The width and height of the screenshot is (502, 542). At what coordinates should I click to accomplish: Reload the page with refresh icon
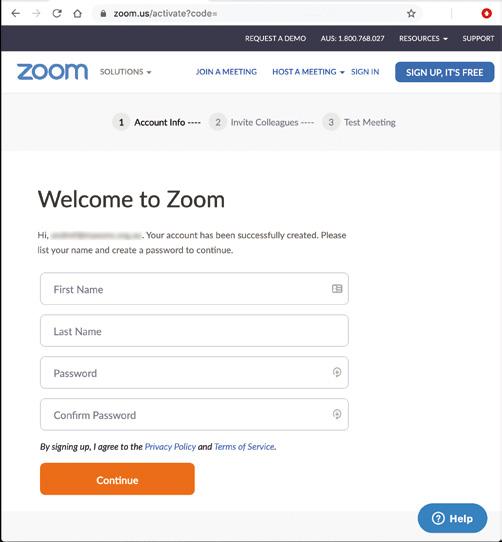[57, 13]
